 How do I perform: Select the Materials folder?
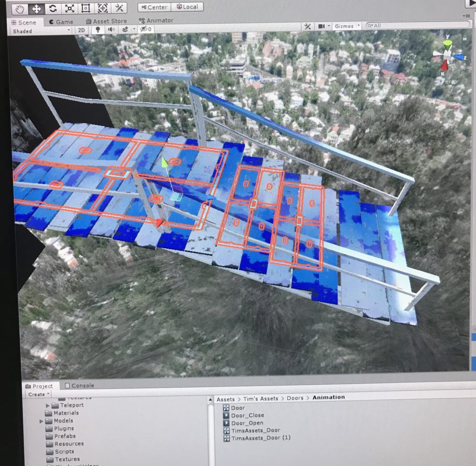62,413
